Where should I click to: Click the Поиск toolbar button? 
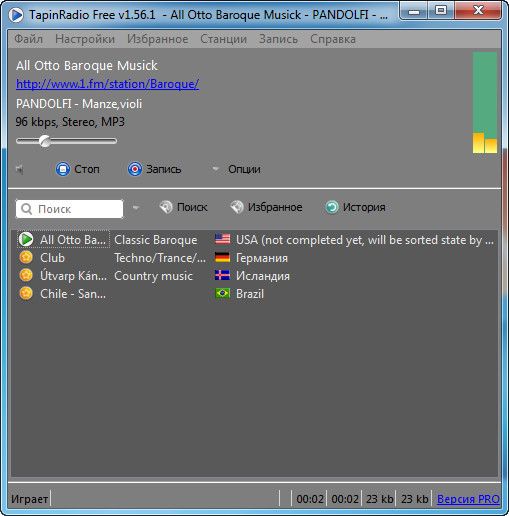[x=183, y=207]
